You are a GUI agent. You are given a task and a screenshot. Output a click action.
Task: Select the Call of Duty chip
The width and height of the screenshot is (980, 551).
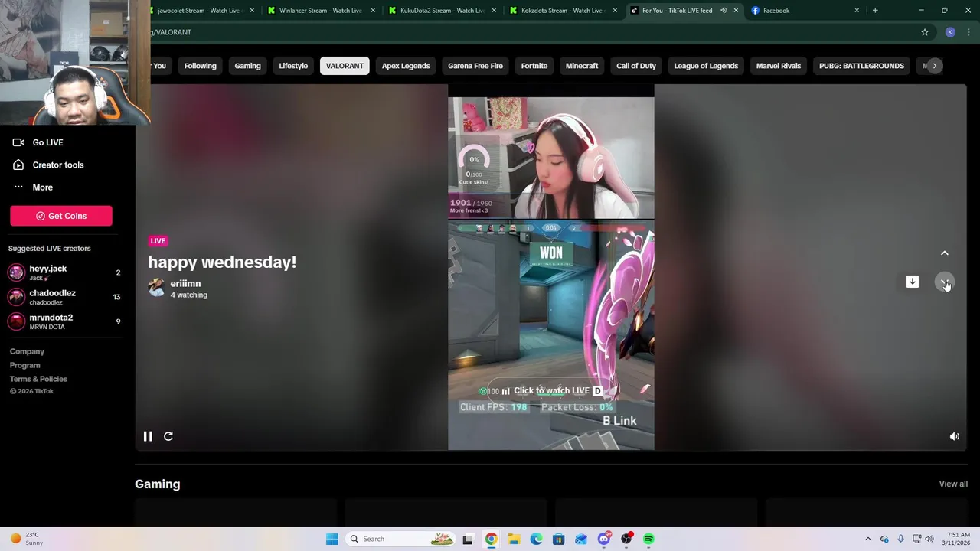click(636, 66)
